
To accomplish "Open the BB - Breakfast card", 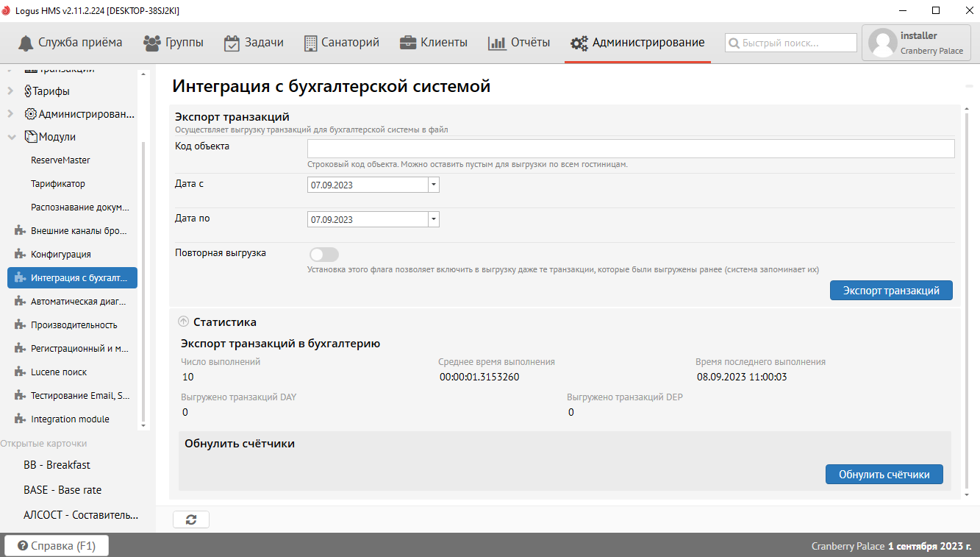I will point(57,465).
